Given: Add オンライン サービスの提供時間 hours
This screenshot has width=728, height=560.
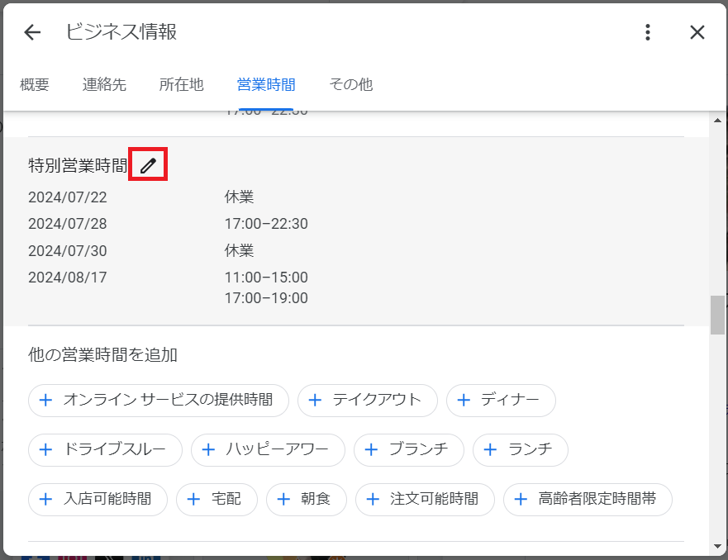Looking at the screenshot, I should click(158, 400).
